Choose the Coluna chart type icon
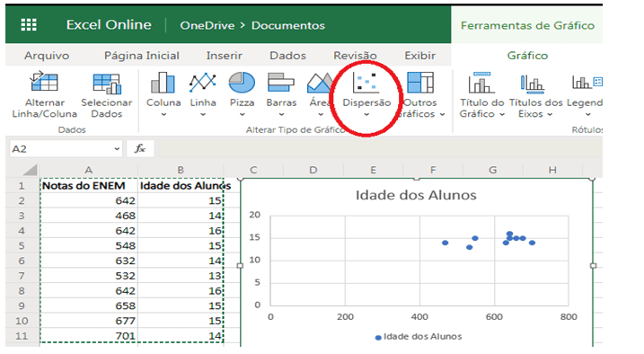This screenshot has width=644, height=354. pos(163,83)
